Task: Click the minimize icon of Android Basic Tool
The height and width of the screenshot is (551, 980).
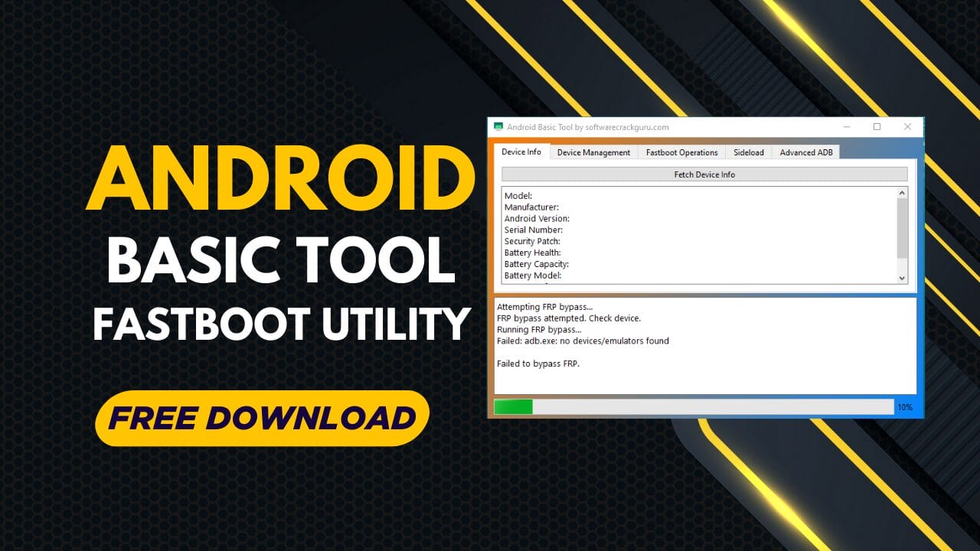Action: click(847, 127)
